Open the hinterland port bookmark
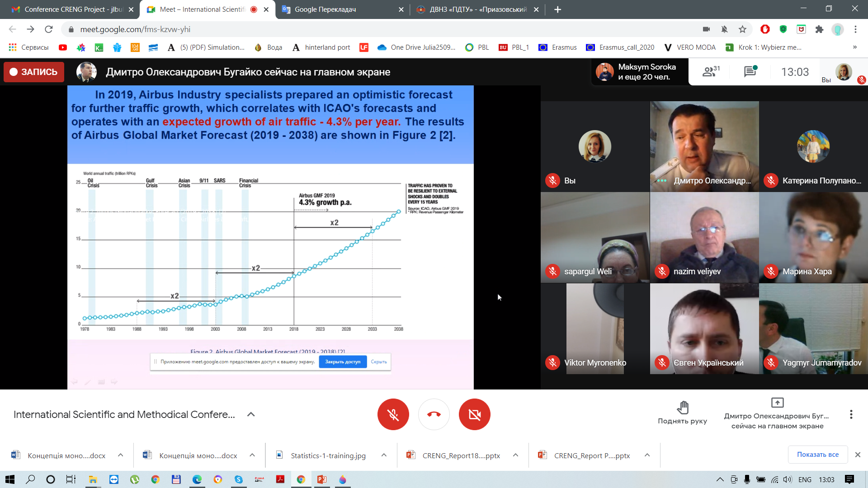Viewport: 868px width, 488px height. [321, 47]
